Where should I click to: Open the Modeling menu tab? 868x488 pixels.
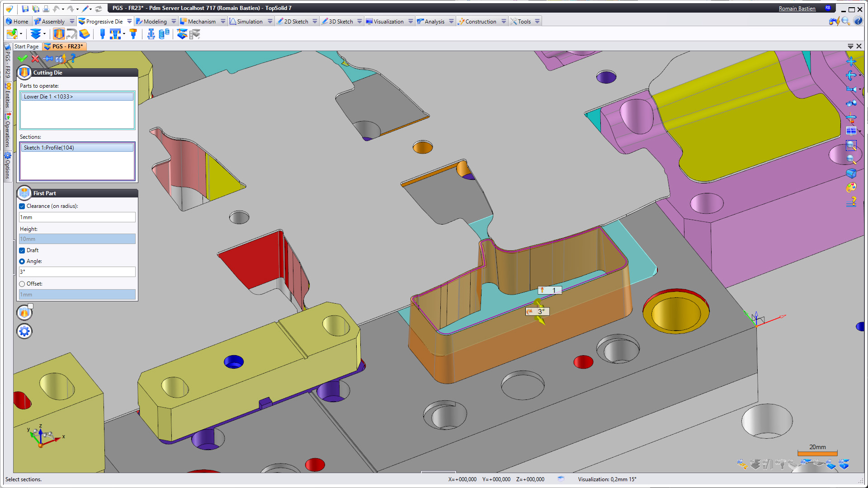point(155,21)
